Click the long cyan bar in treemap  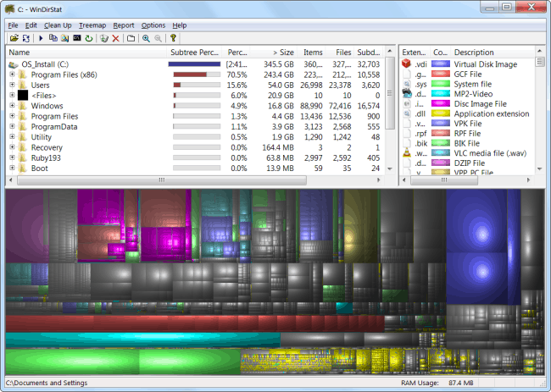(142, 340)
